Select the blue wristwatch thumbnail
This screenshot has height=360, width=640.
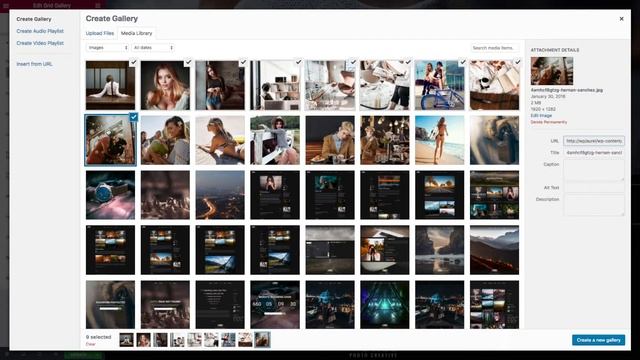(110, 195)
